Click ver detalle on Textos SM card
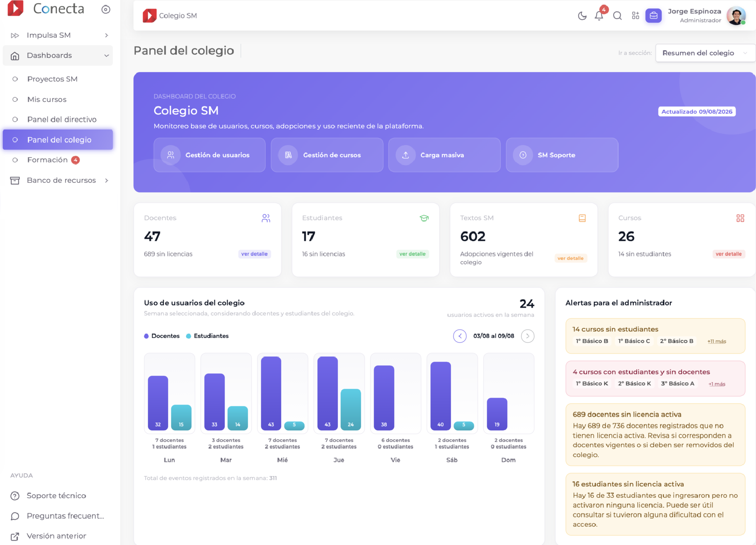Viewport: 756px width, 545px height. (x=571, y=258)
